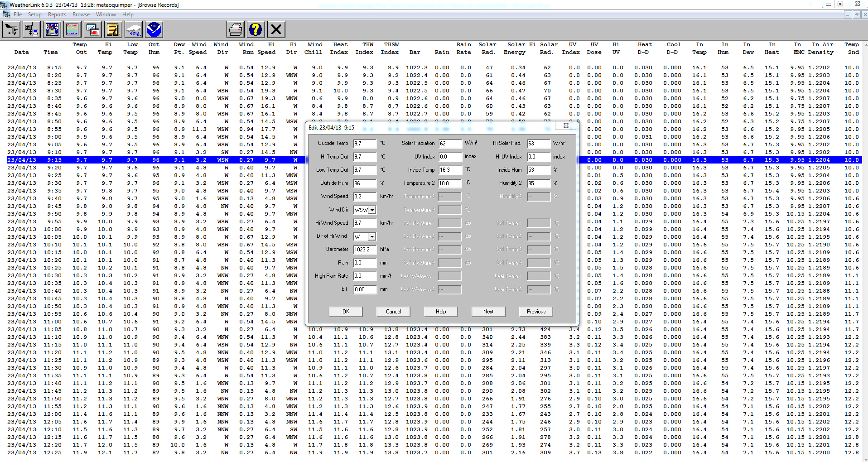Click the Hi Temp Out input field

(365, 157)
